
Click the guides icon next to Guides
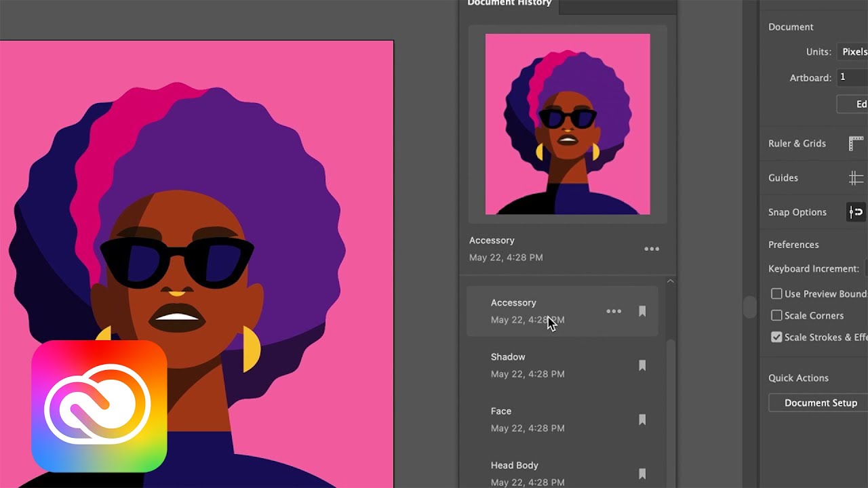pos(856,178)
